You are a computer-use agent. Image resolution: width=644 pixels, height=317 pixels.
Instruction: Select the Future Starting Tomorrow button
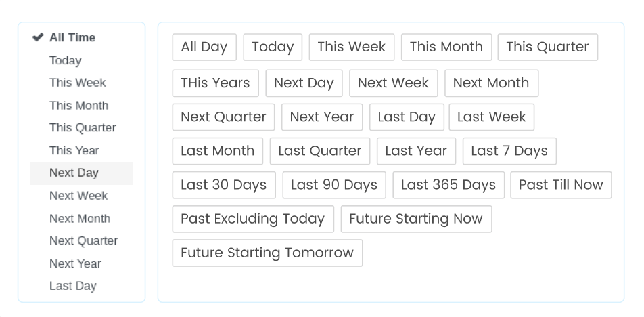click(267, 253)
